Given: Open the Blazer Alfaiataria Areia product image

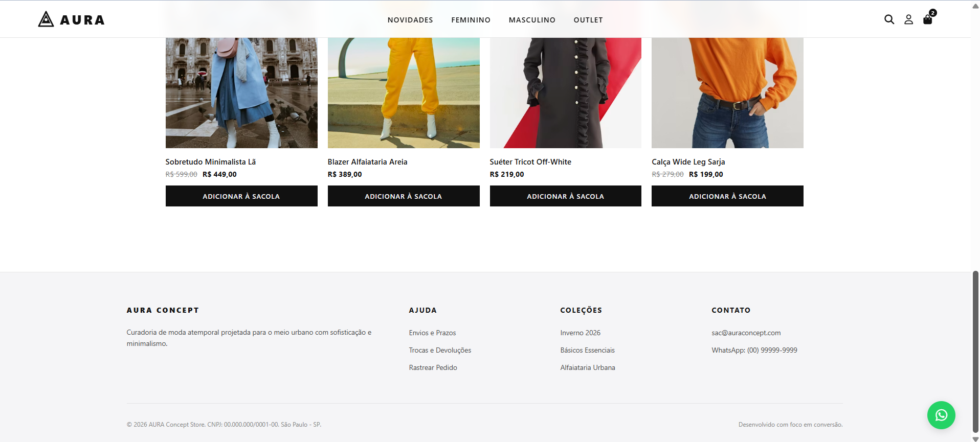Looking at the screenshot, I should [x=404, y=92].
